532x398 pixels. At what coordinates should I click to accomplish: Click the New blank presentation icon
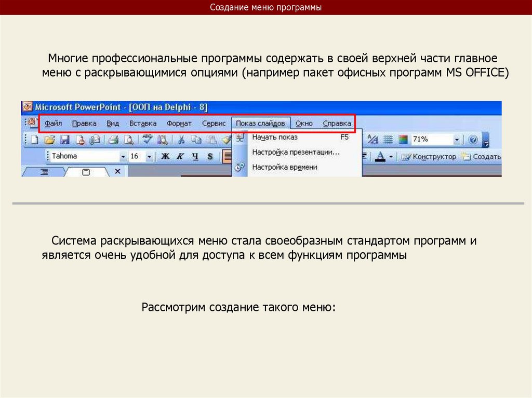pos(35,140)
